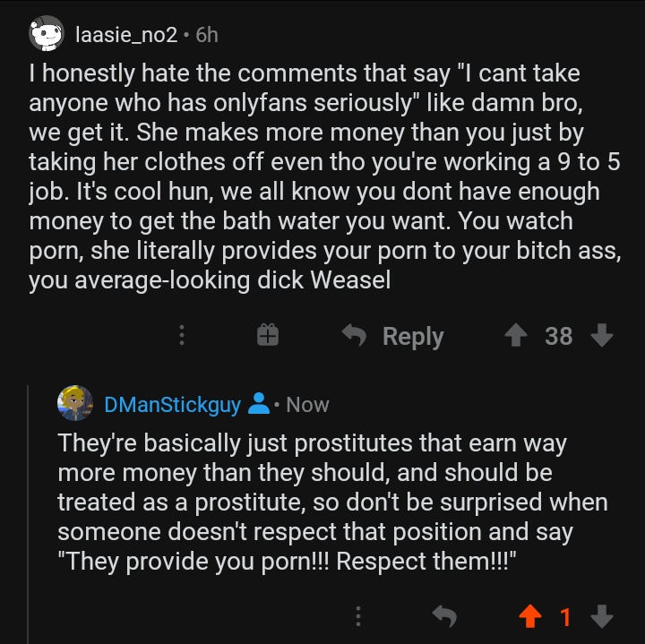The height and width of the screenshot is (644, 645).
Task: Click the Now timestamp on the reply
Action: (x=307, y=405)
